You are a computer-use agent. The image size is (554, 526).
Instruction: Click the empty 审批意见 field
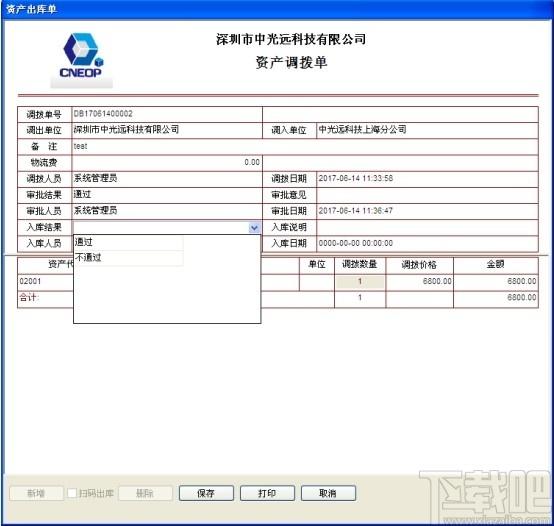(427, 195)
